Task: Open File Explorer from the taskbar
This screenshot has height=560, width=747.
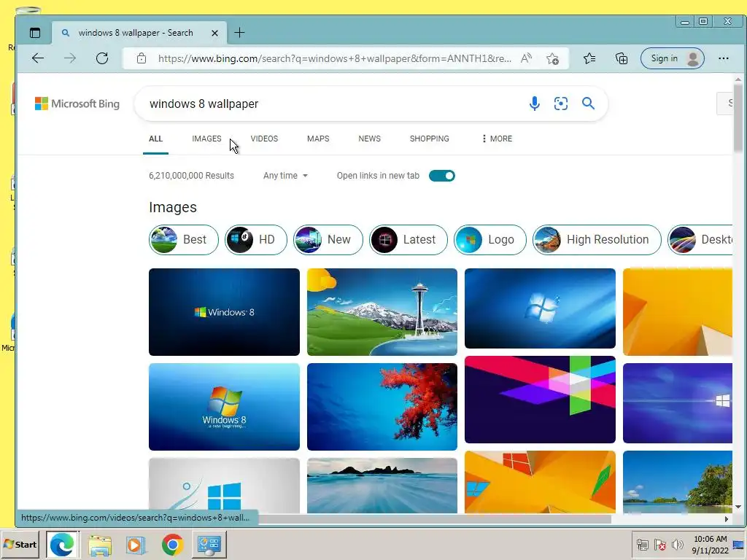Action: pyautogui.click(x=99, y=545)
